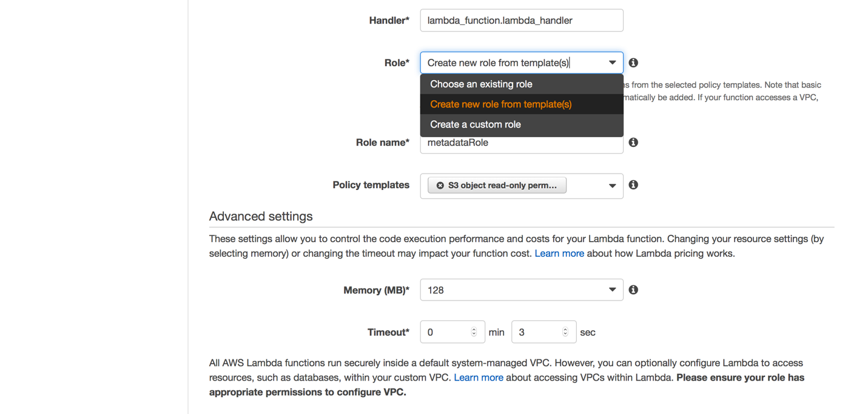Remove the S3 object read-only policy tag
The image size is (868, 414).
click(440, 185)
